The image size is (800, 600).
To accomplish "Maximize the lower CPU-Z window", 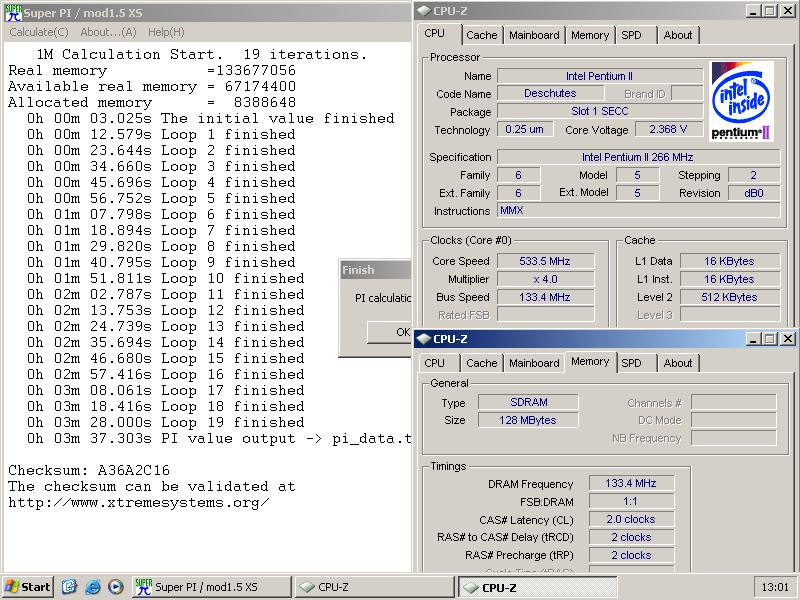I will point(770,339).
